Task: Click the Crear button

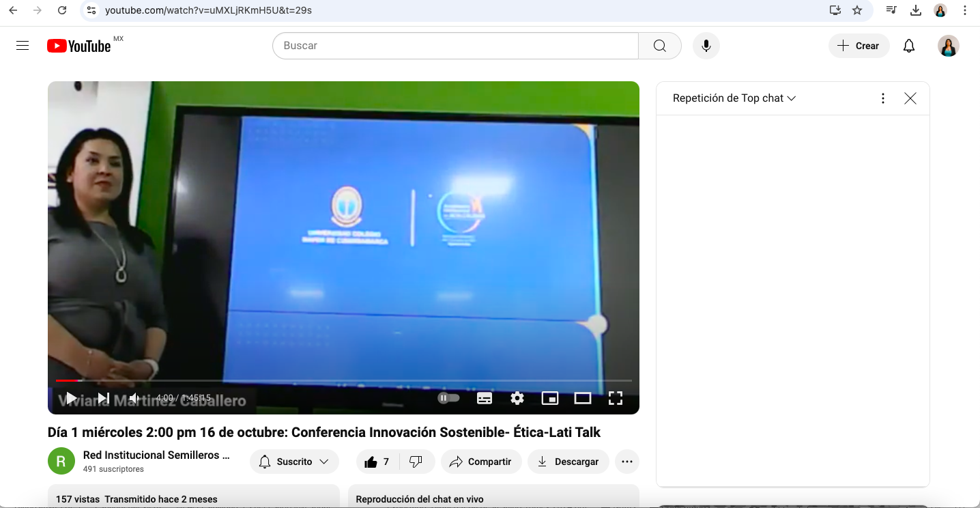Action: (x=859, y=46)
